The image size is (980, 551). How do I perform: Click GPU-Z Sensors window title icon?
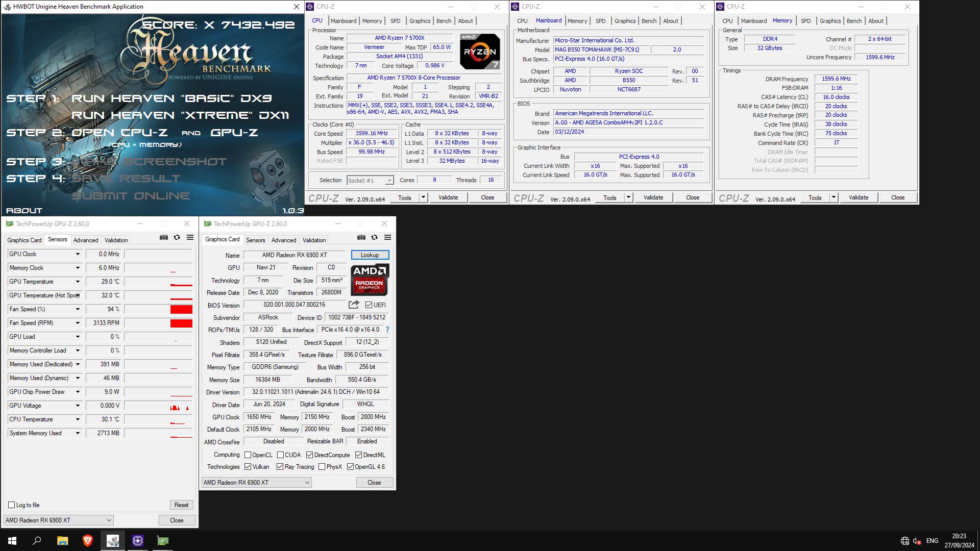tap(9, 223)
